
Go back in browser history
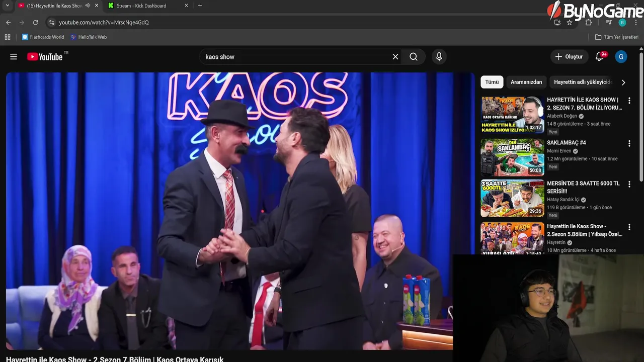pyautogui.click(x=8, y=22)
